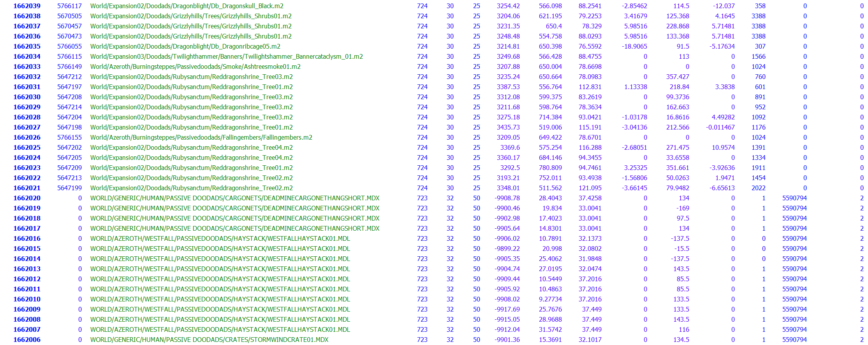Click ID 1662027

click(x=27, y=127)
